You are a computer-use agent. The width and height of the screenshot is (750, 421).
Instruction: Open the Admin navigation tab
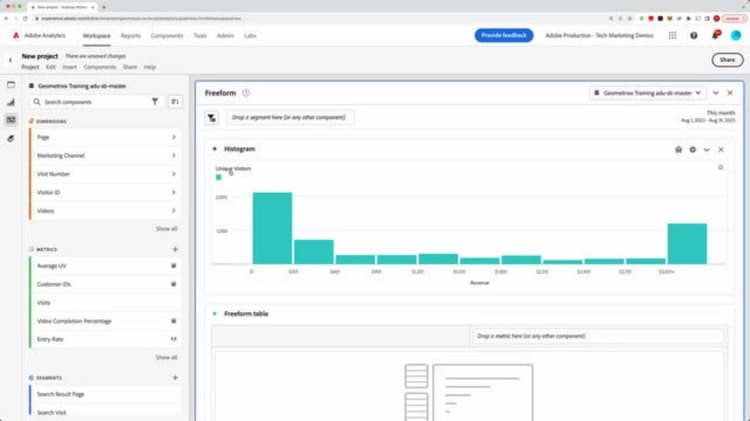click(225, 36)
